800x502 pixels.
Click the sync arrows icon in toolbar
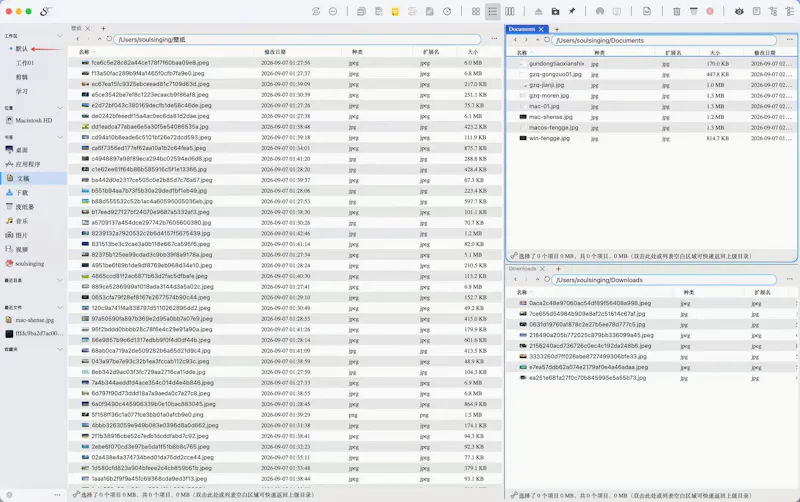[x=316, y=11]
